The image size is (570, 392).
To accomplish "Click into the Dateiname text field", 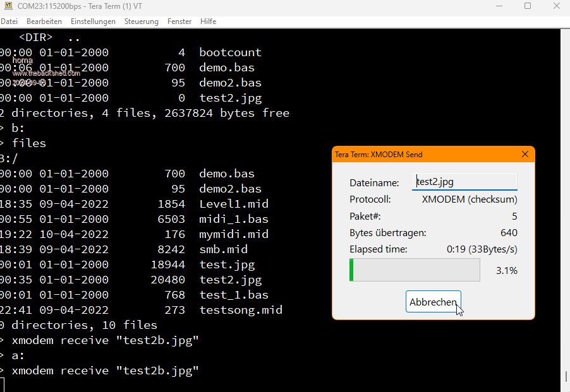I will point(464,182).
